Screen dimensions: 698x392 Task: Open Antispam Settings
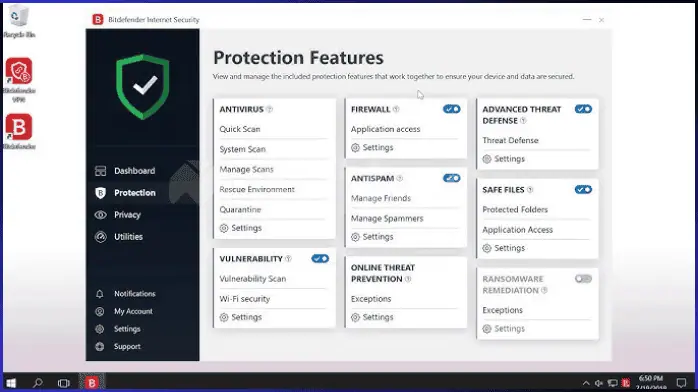[x=372, y=237]
